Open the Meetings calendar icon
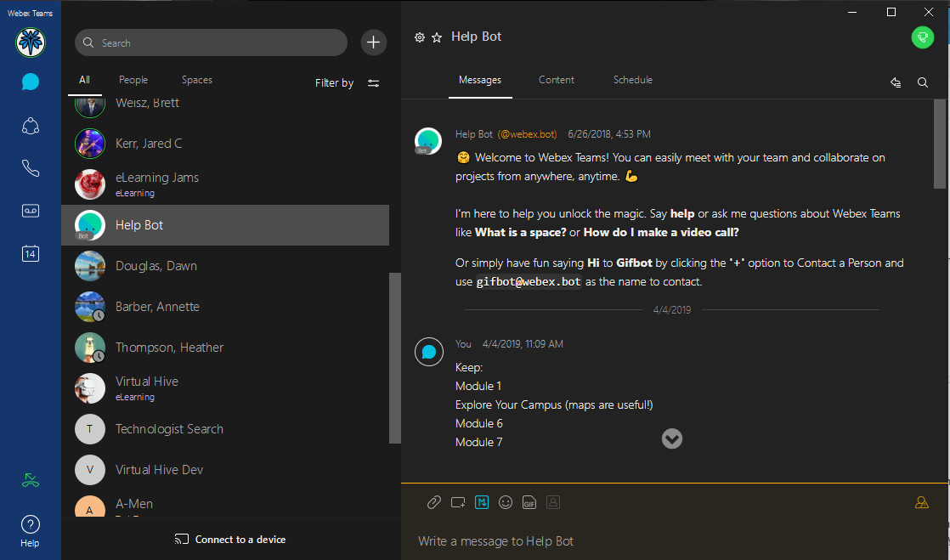The width and height of the screenshot is (950, 560). click(31, 253)
